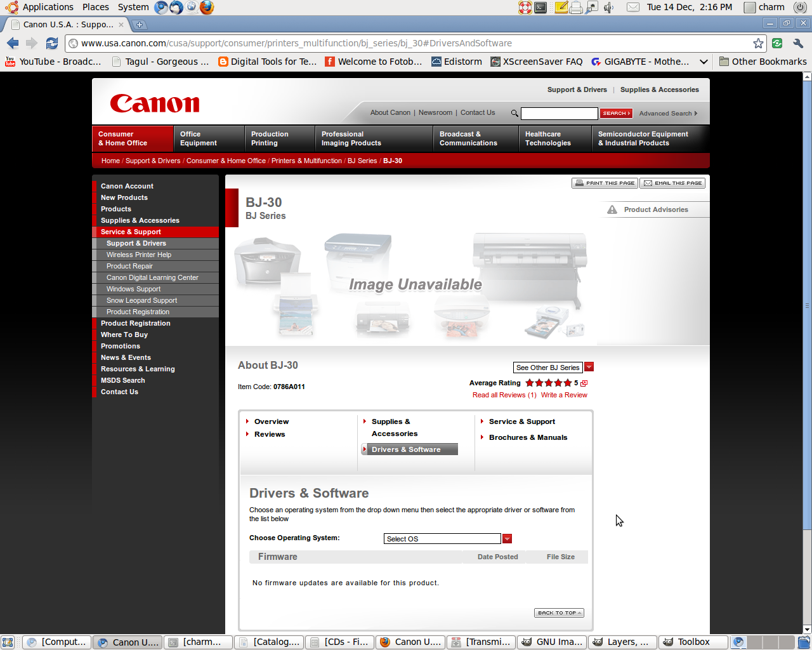This screenshot has height=650, width=812.
Task: Click the EMAIL THIS PAGE button
Action: [x=672, y=183]
